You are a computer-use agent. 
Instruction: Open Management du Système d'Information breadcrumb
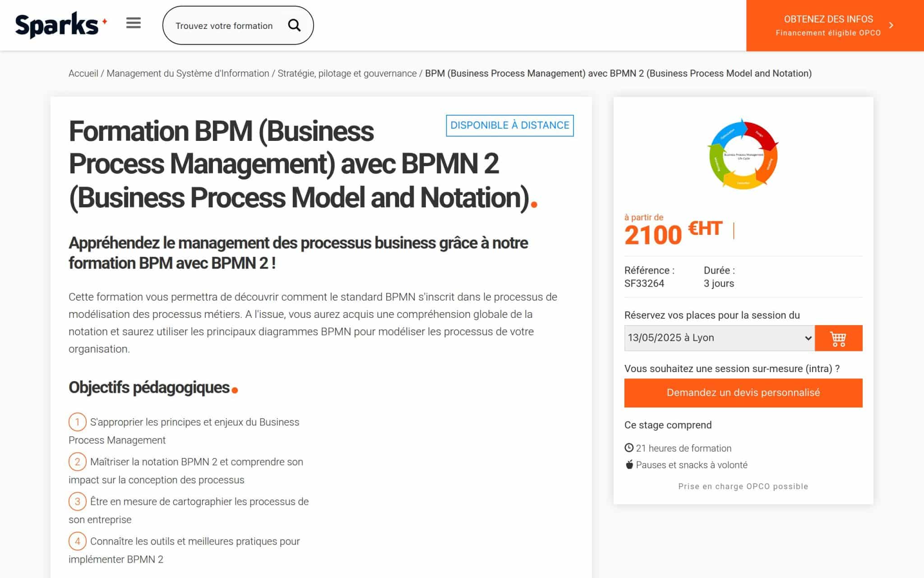188,74
